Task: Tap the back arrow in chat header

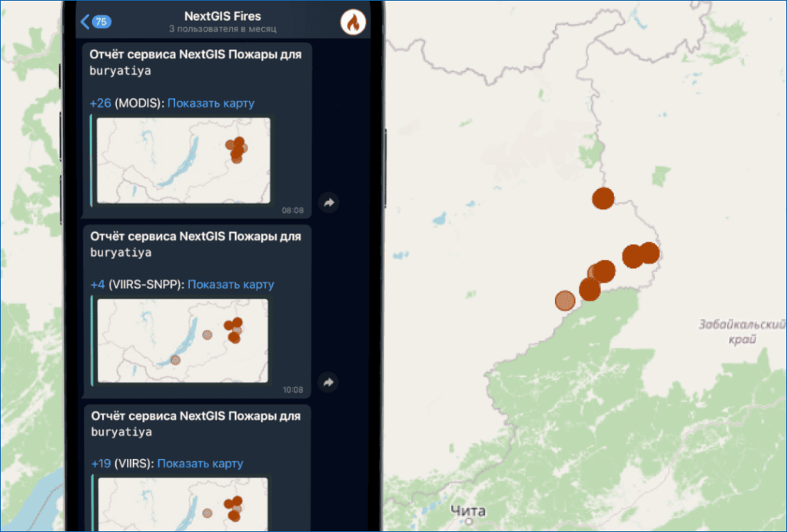Action: [x=85, y=22]
